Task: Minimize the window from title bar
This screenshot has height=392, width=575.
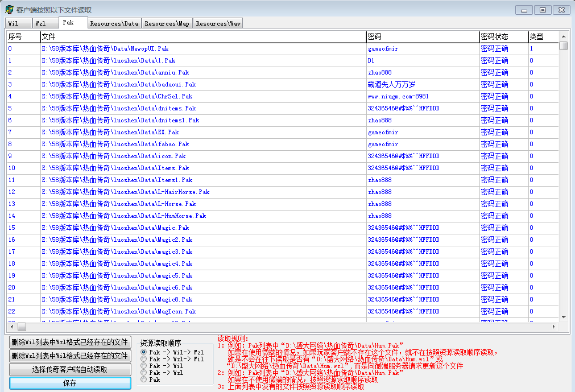Action: click(x=524, y=10)
